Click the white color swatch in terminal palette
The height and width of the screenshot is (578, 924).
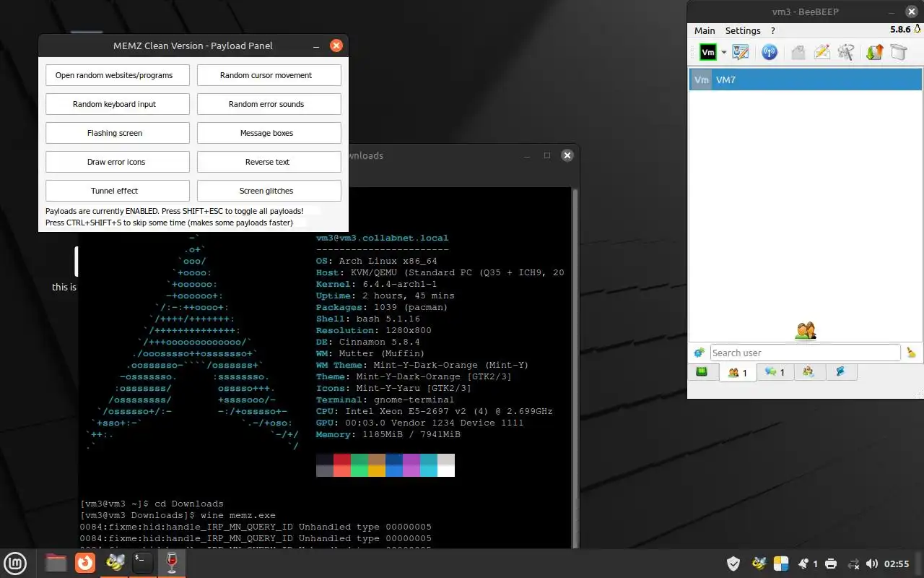[446, 471]
